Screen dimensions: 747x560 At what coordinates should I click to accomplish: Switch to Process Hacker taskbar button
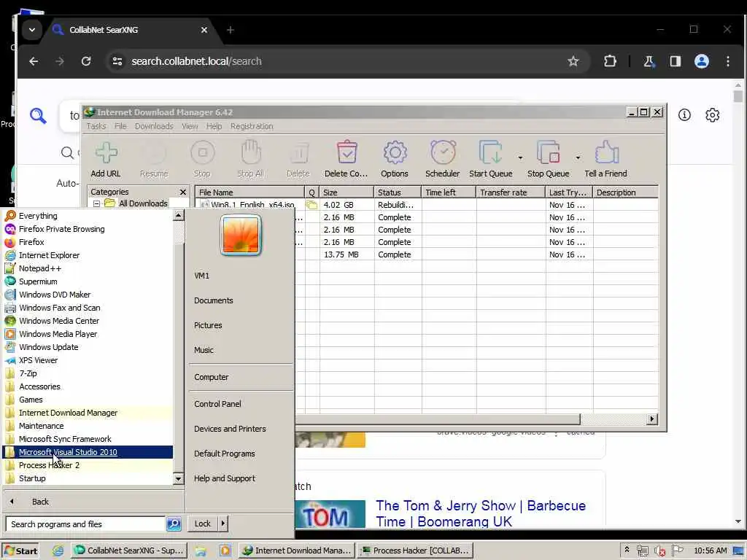click(x=415, y=551)
